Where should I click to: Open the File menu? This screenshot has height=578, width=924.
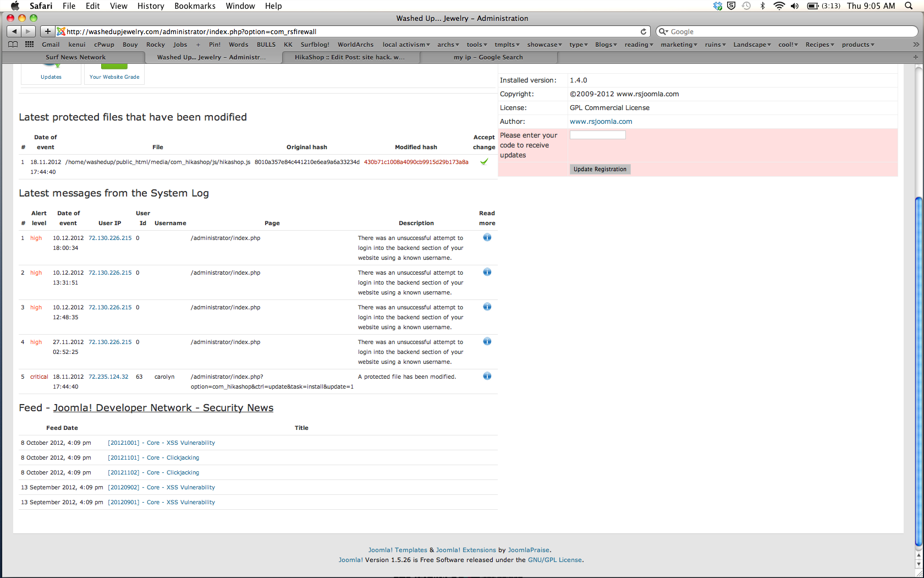pyautogui.click(x=69, y=6)
